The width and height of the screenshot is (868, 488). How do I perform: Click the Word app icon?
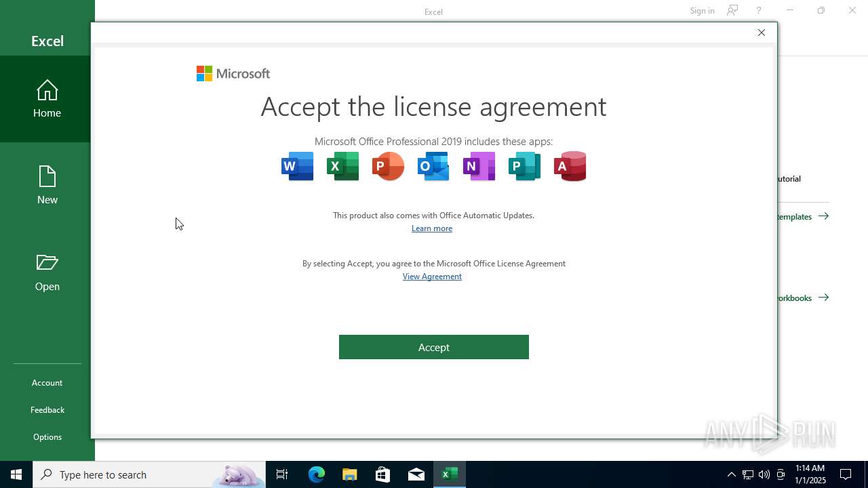coord(298,166)
